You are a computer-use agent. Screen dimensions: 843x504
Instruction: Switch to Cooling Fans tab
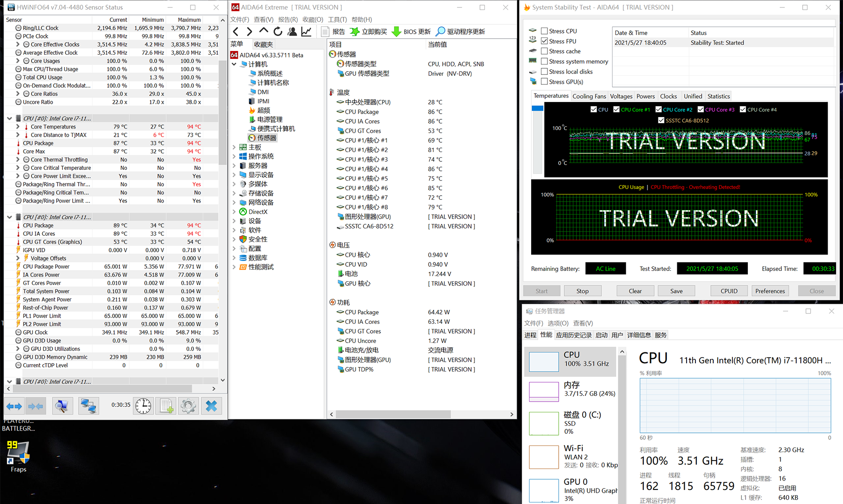click(x=589, y=96)
